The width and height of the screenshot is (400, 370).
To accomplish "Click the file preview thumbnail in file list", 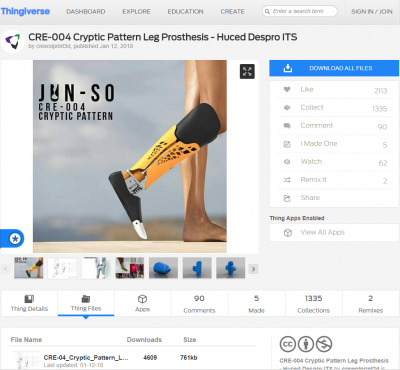I will (25, 361).
